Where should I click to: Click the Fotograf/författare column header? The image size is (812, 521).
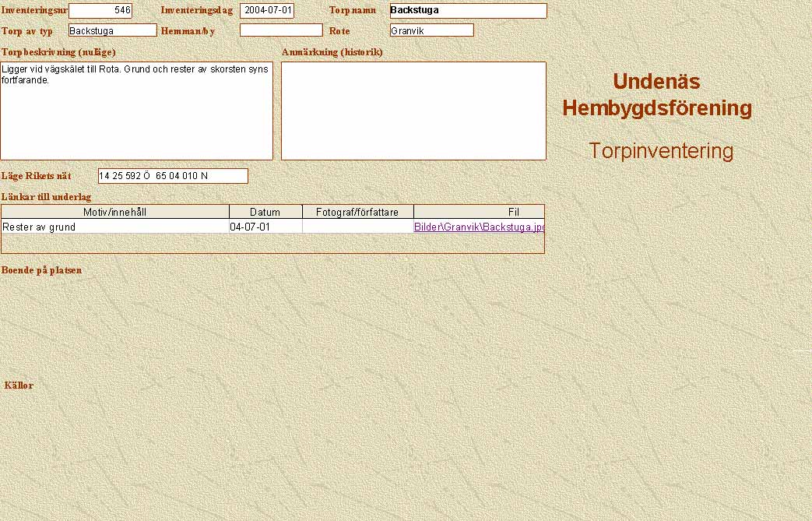pos(358,212)
